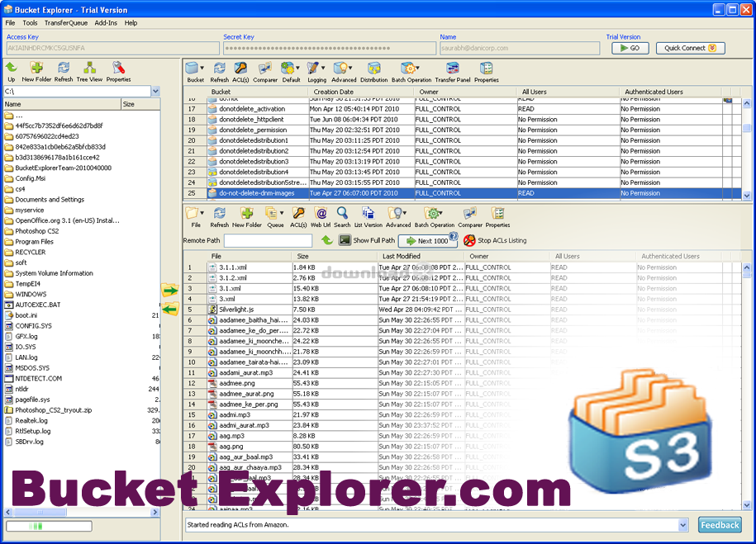Click the Web Url icon in file toolbar
This screenshot has height=544, width=756.
pos(321,216)
